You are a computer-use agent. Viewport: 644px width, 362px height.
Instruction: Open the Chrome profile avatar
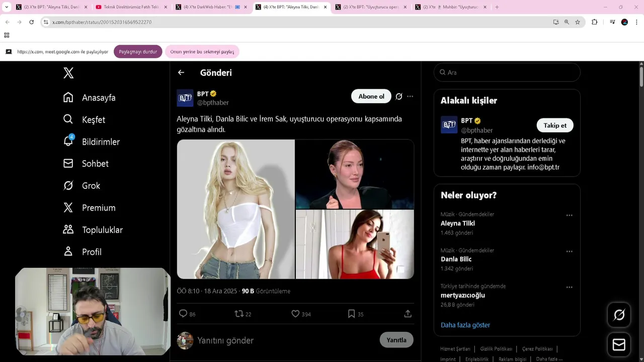coord(624,22)
